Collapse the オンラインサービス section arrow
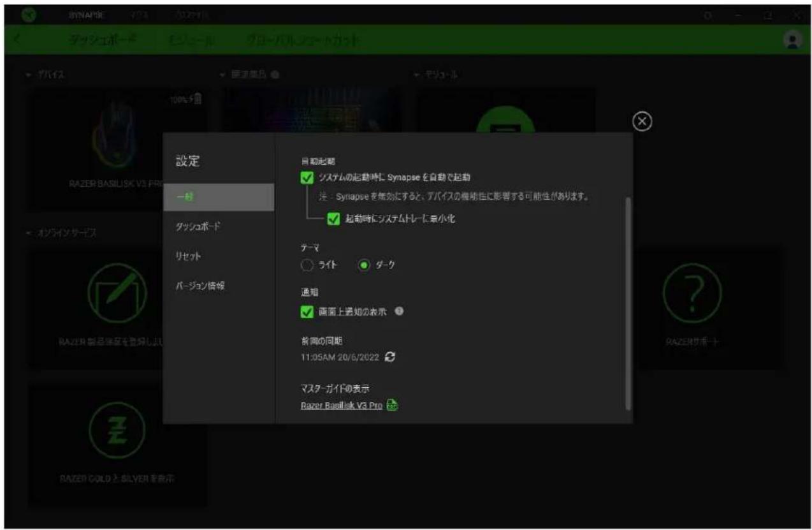The width and height of the screenshot is (812, 530). tap(30, 233)
